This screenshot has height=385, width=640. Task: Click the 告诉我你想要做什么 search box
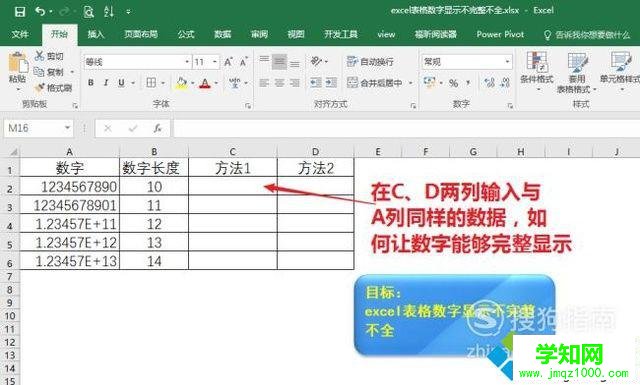pyautogui.click(x=587, y=35)
